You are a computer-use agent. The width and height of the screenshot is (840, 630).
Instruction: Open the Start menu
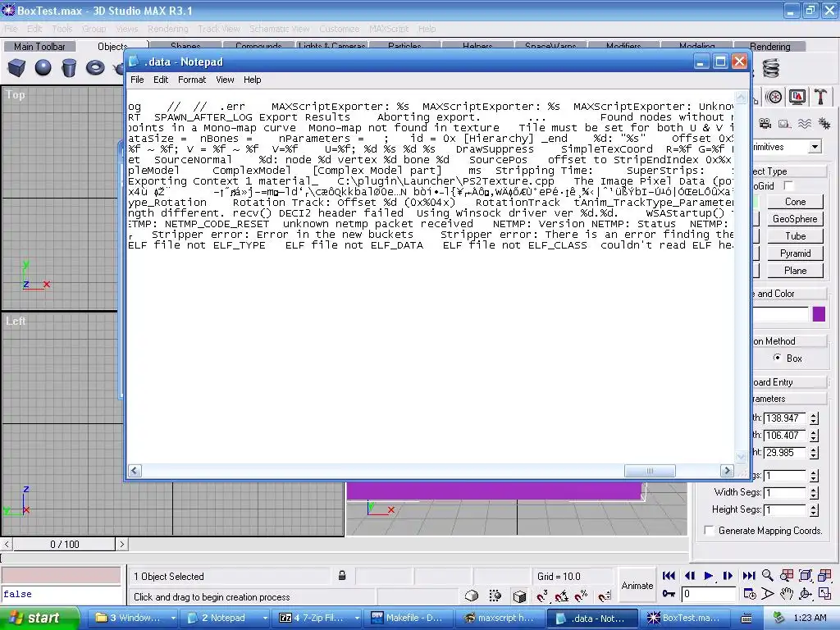[39, 618]
